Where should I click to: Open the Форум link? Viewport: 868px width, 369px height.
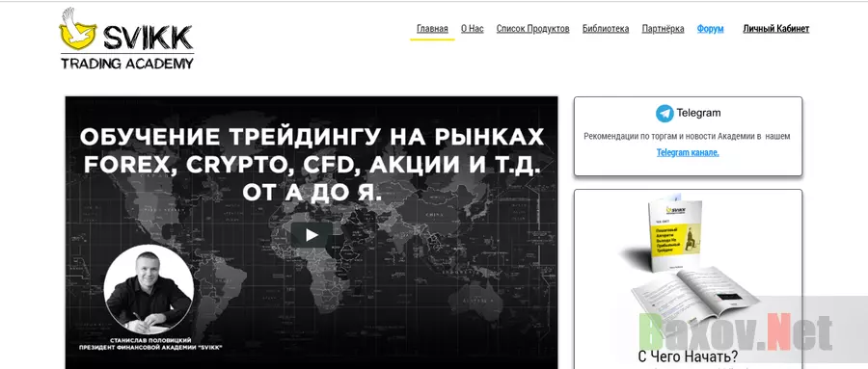click(x=710, y=29)
